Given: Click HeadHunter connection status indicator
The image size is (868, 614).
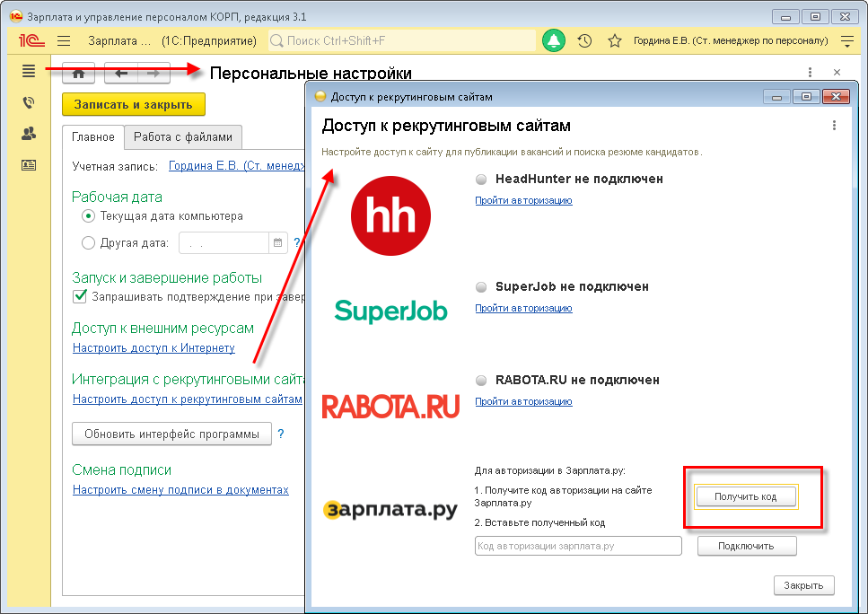Looking at the screenshot, I should (481, 180).
